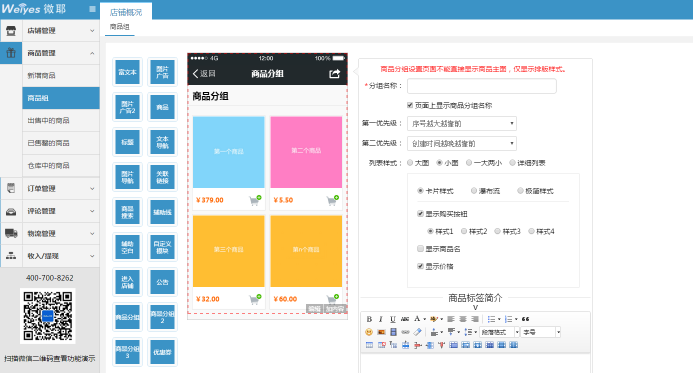
Task: Add the 商品分组3 module
Action: (x=127, y=352)
